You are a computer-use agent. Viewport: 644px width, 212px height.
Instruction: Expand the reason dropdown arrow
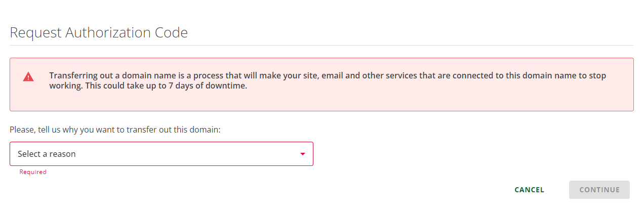click(303, 154)
